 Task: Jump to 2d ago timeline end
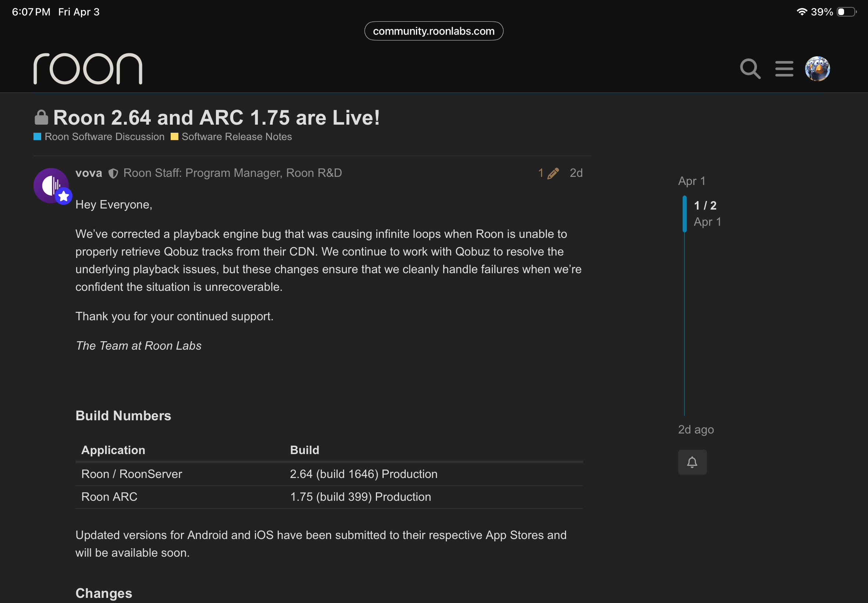pos(696,429)
